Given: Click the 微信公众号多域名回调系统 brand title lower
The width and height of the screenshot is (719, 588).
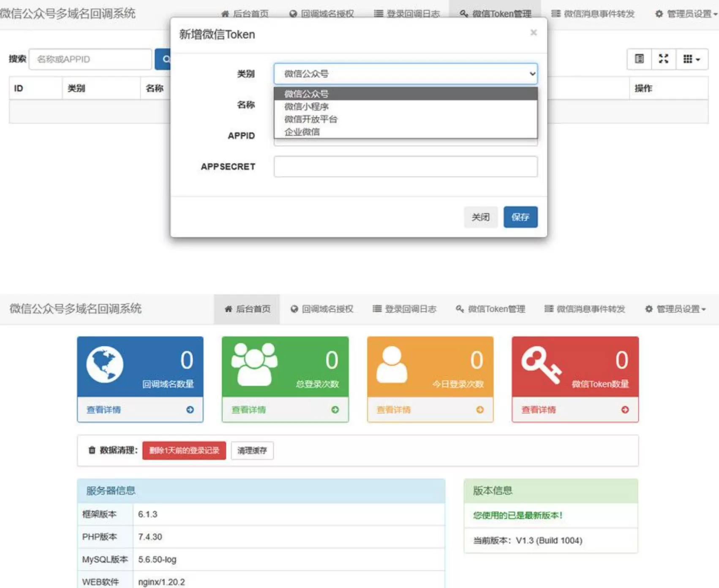Looking at the screenshot, I should (76, 309).
